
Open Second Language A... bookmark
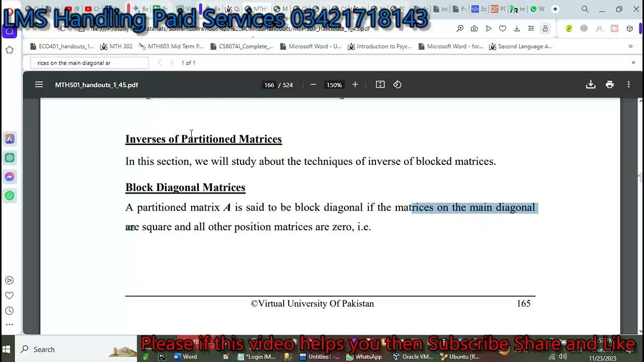click(520, 46)
